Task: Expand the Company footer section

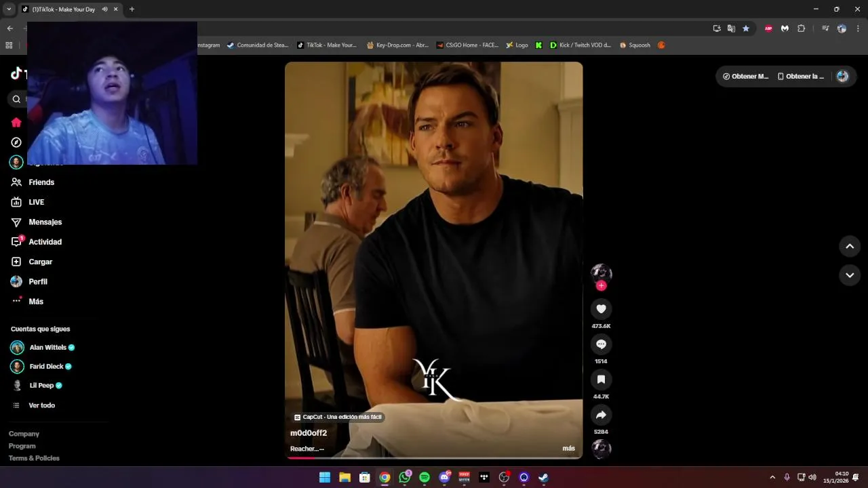Action: point(24,434)
